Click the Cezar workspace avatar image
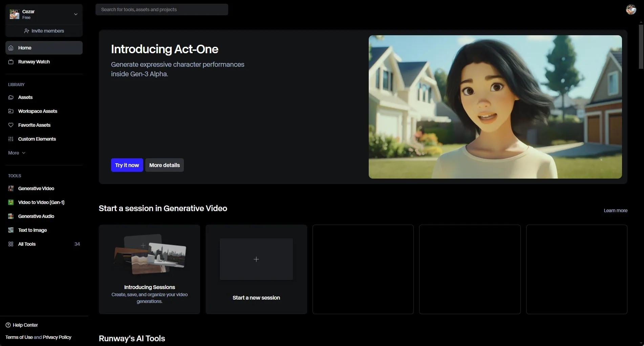Viewport: 644px width, 346px height. click(15, 14)
